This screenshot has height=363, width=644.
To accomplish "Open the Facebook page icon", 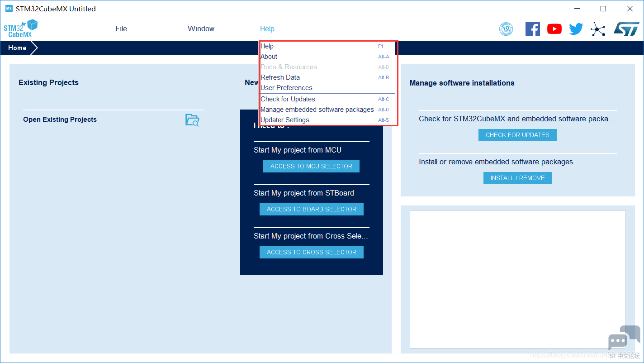I will (533, 29).
